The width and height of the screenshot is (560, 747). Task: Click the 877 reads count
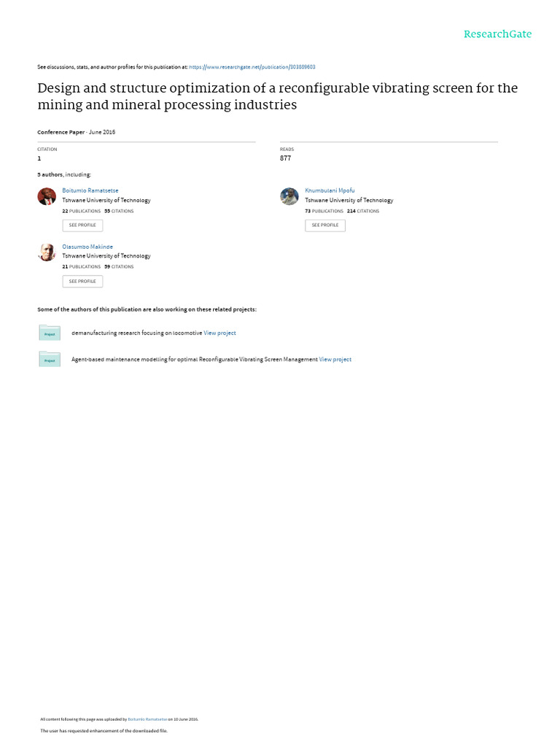285,158
